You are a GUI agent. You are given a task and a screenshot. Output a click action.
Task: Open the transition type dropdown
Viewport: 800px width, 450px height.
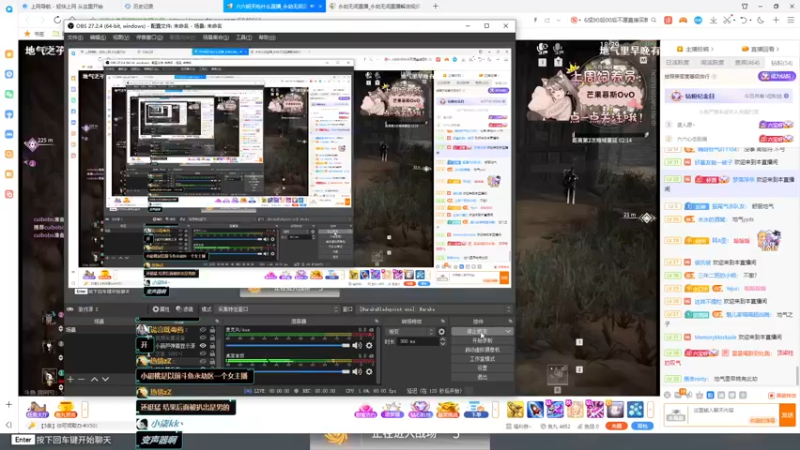[x=410, y=332]
